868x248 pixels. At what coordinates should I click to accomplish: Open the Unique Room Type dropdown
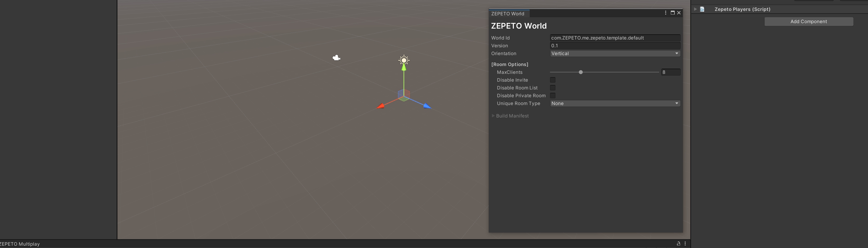pos(615,103)
